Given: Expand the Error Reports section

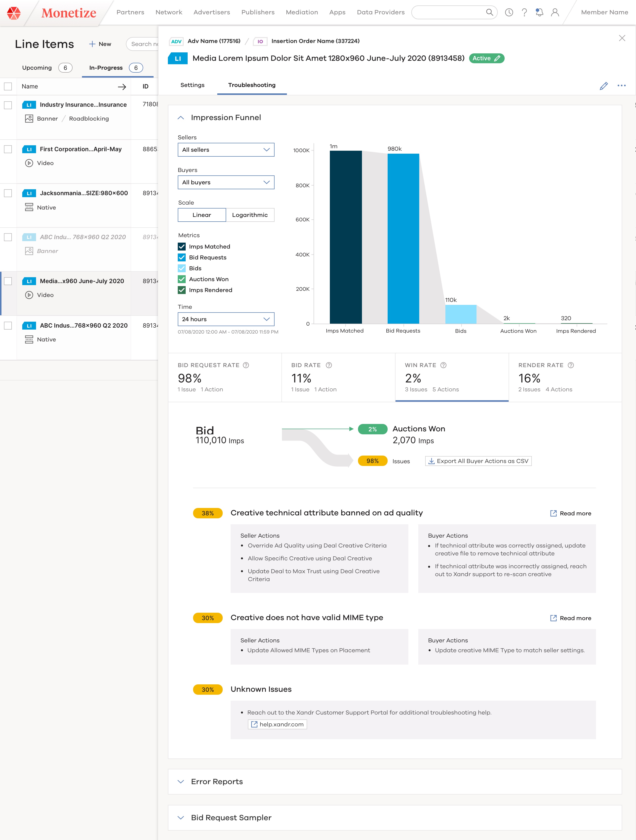Looking at the screenshot, I should tap(217, 781).
